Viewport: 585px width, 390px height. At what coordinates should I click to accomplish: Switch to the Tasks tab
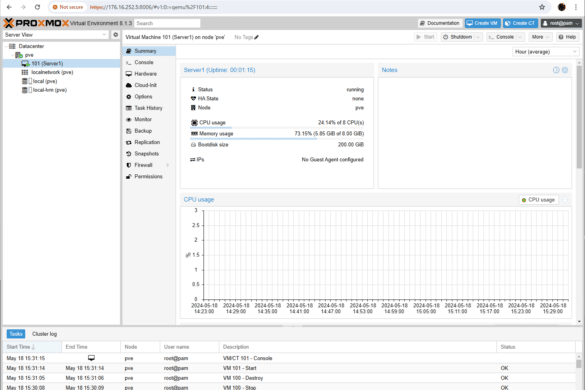pyautogui.click(x=16, y=334)
